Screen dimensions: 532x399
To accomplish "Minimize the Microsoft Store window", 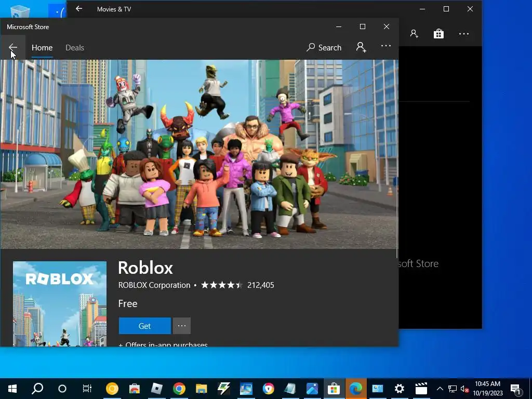I will [x=339, y=26].
